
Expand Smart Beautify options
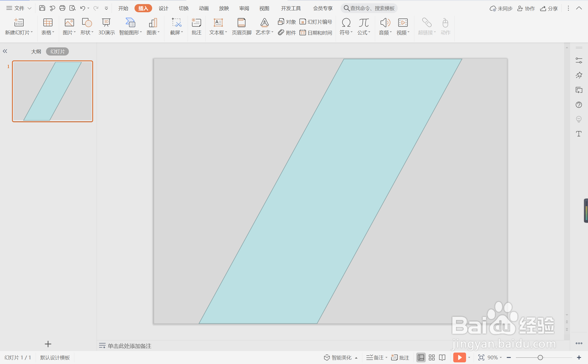pyautogui.click(x=356, y=358)
